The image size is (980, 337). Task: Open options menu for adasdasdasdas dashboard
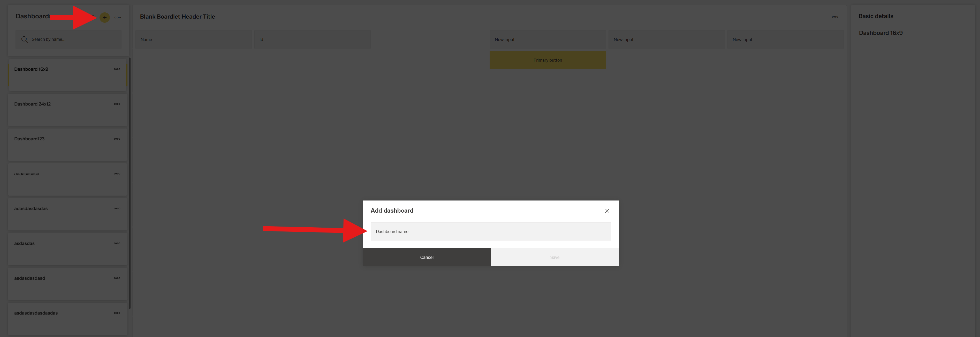117,208
